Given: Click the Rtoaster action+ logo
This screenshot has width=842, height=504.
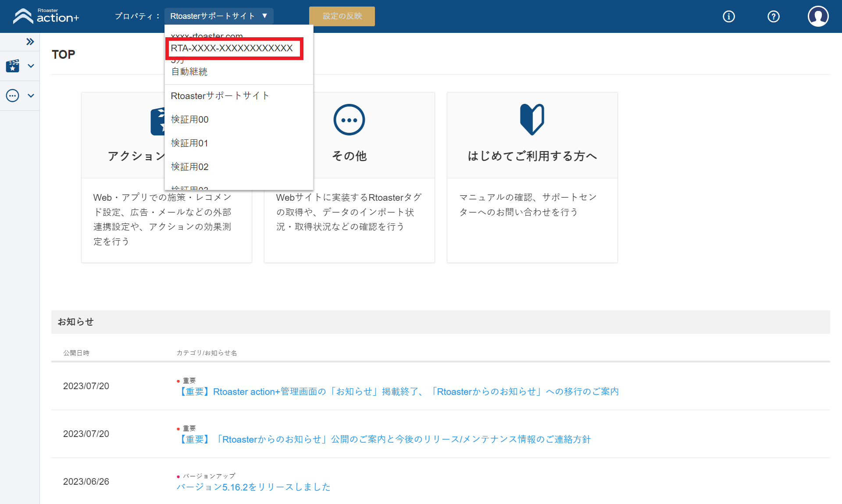Looking at the screenshot, I should pyautogui.click(x=46, y=16).
